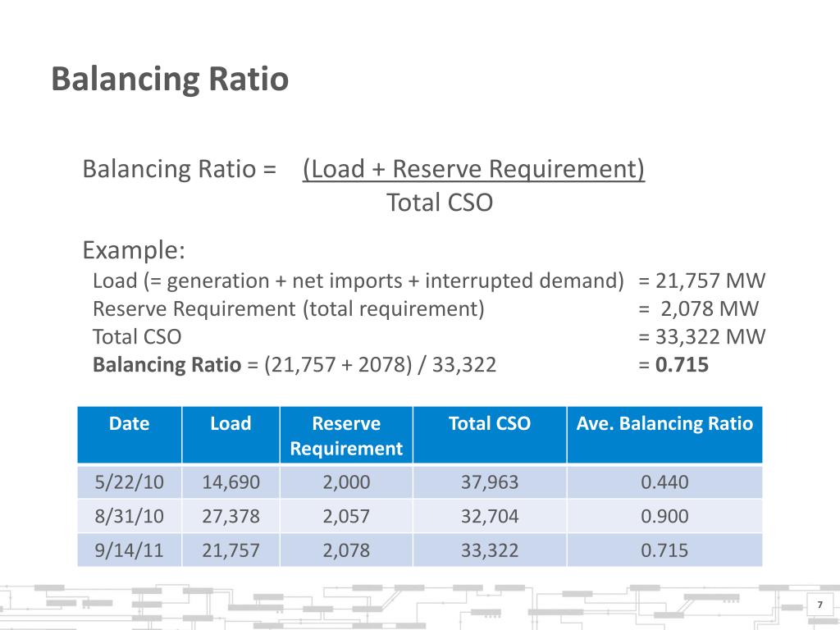Click the 5/22/10 date cell
Image resolution: width=840 pixels, height=630 pixels.
(130, 482)
